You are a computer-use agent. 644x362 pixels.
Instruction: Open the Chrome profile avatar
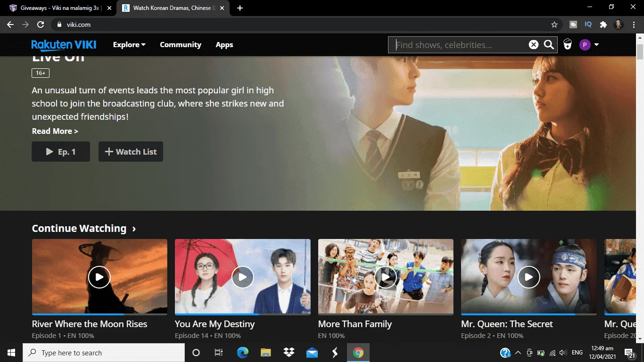619,25
